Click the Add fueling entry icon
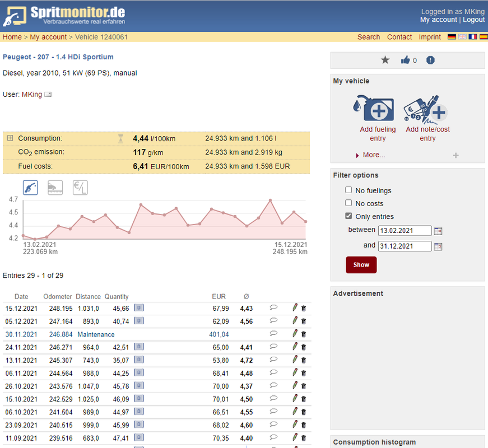 374,108
